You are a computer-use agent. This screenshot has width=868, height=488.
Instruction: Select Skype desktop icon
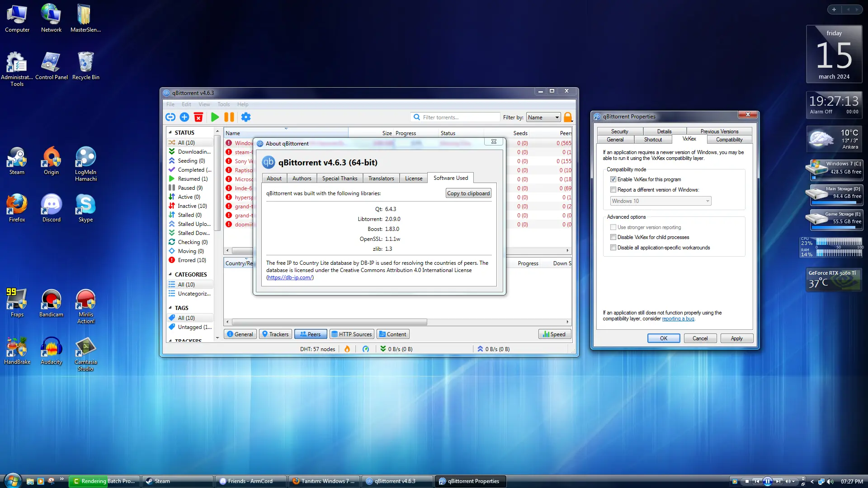point(85,208)
